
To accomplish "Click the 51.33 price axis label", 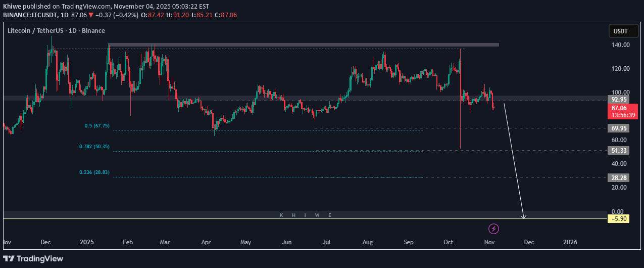I will pos(618,150).
